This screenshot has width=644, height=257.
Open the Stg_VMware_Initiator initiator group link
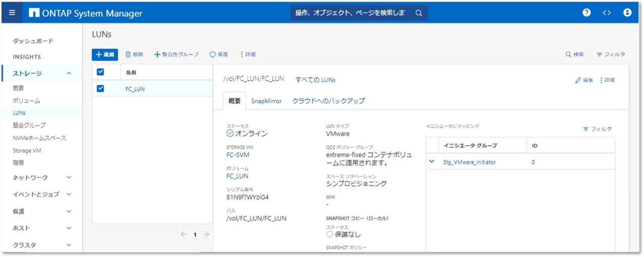470,162
